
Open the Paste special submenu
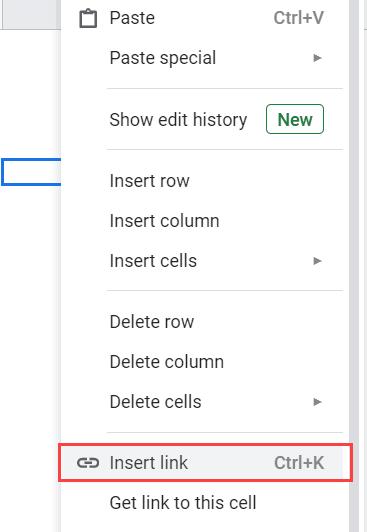pyautogui.click(x=205, y=58)
